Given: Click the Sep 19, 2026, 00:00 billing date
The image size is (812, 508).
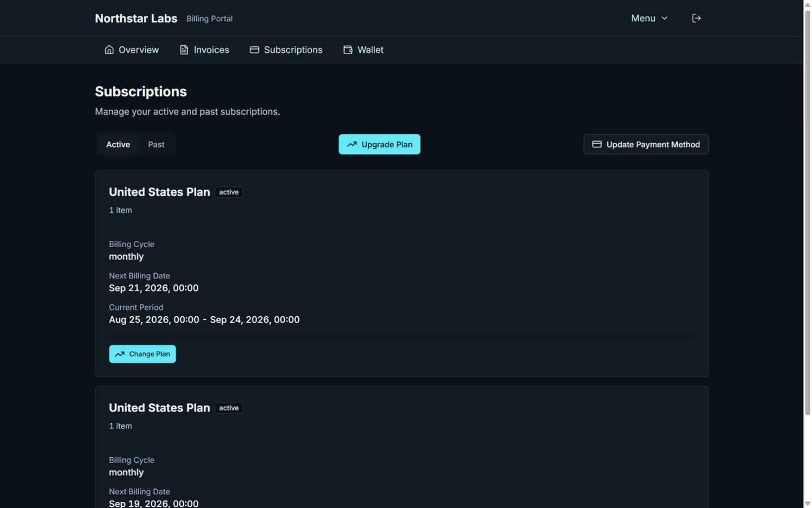Looking at the screenshot, I should (153, 503).
